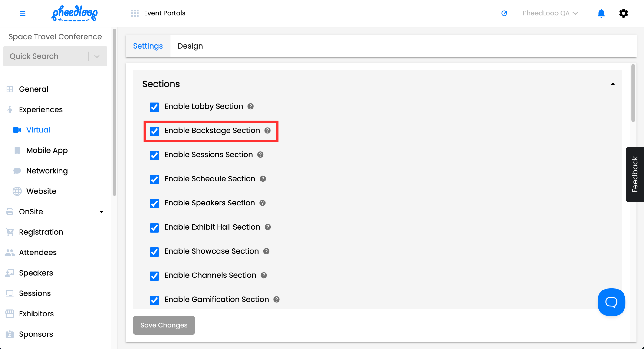Show help for Enable Backstage Section
The image size is (644, 349).
(267, 131)
